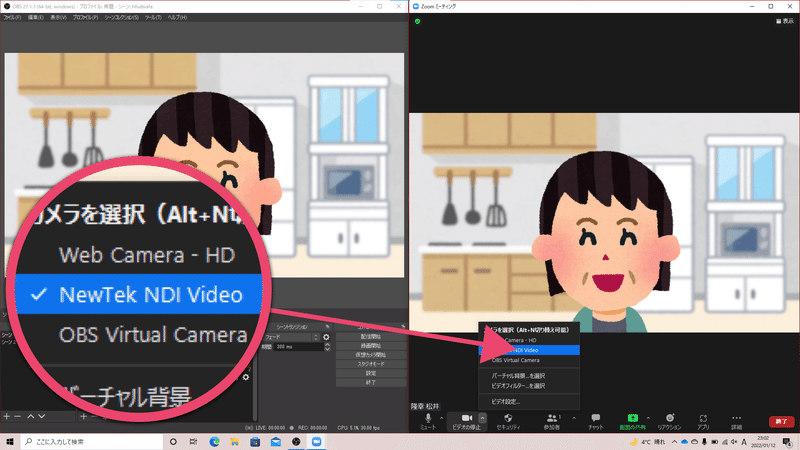The height and width of the screenshot is (450, 800).
Task: Undock OBS controls panel icon
Action: [x=403, y=327]
